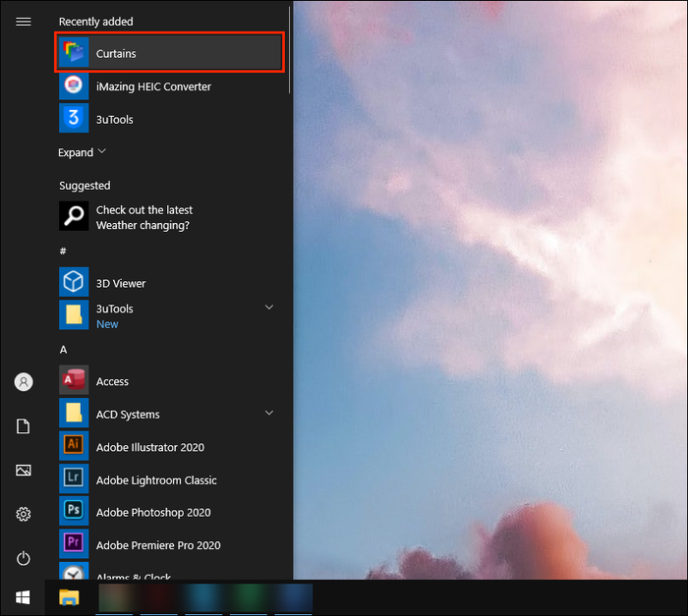Click the Windows Start button

[23, 597]
